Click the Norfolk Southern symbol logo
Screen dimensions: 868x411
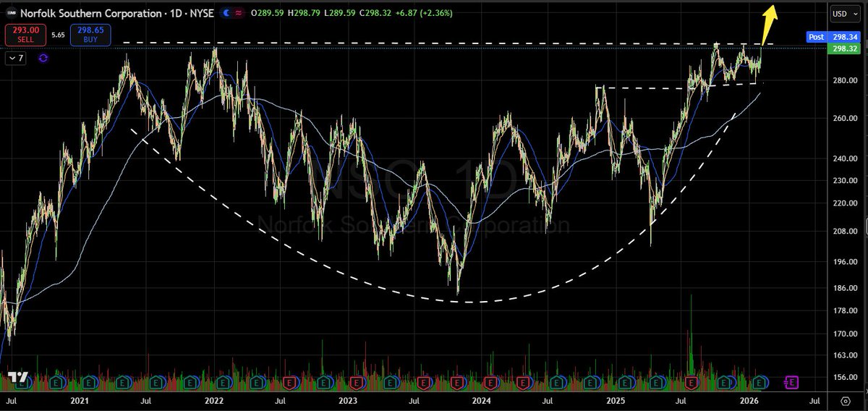point(10,13)
